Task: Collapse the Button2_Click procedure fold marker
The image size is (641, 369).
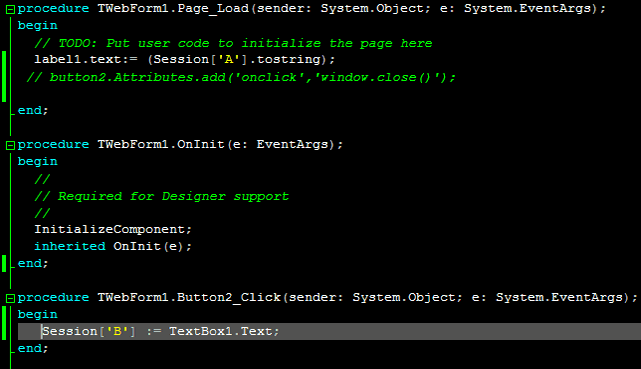Action: point(10,298)
